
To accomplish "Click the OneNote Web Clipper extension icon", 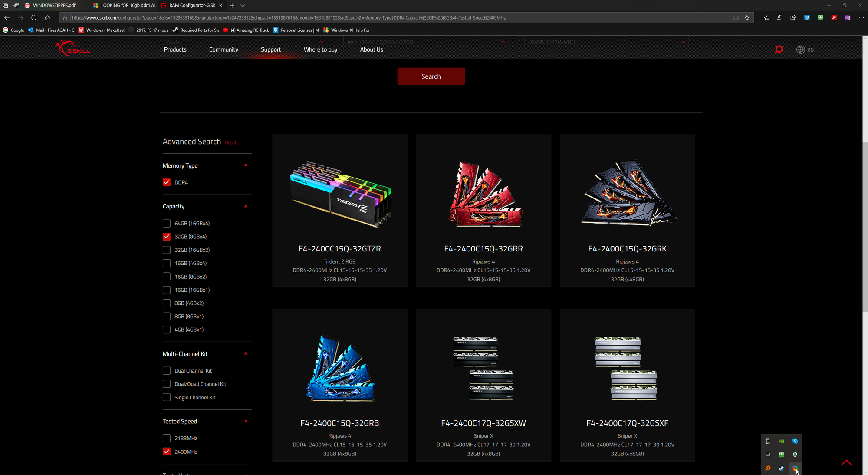I will 847,18.
